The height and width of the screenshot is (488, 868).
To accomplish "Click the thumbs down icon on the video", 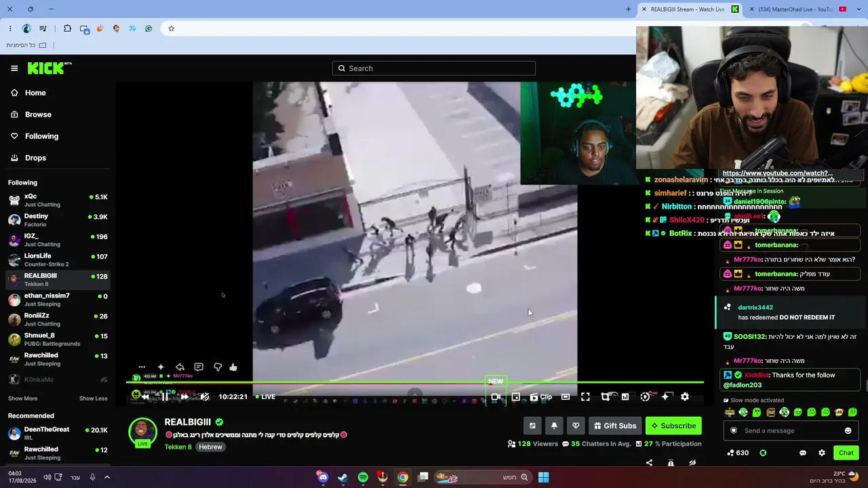I will (x=218, y=367).
